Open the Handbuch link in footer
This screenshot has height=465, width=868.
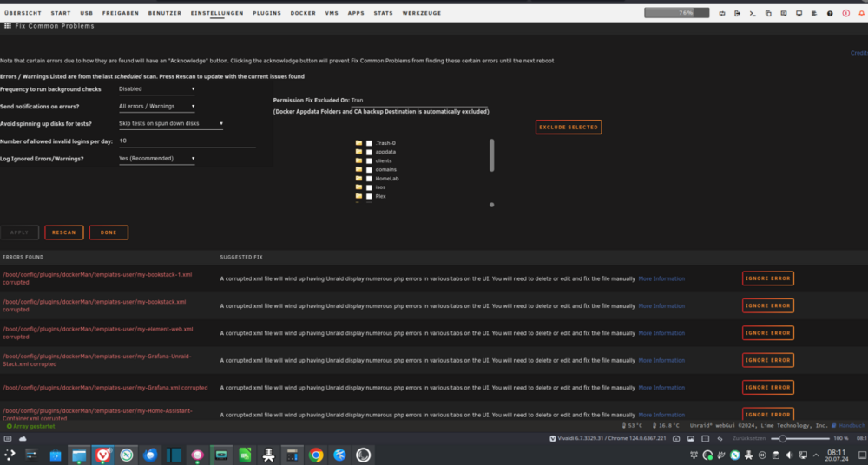(x=852, y=426)
